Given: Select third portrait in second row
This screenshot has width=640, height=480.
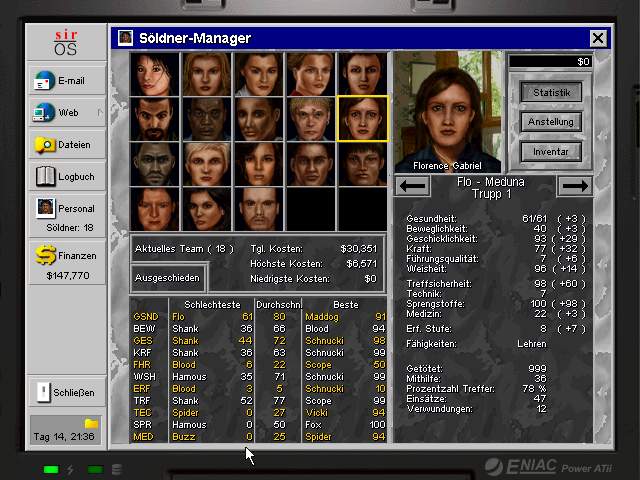Looking at the screenshot, I should (258, 119).
